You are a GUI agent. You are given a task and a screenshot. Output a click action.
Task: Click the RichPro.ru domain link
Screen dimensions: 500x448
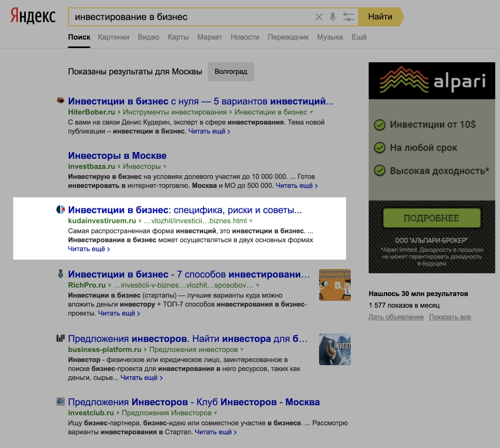click(86, 285)
